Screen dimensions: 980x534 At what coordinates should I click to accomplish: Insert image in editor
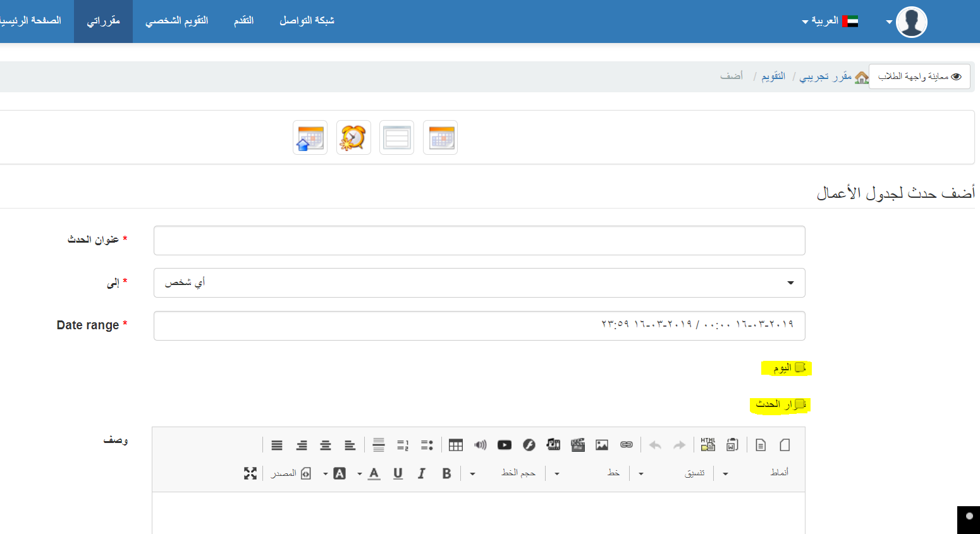[602, 445]
